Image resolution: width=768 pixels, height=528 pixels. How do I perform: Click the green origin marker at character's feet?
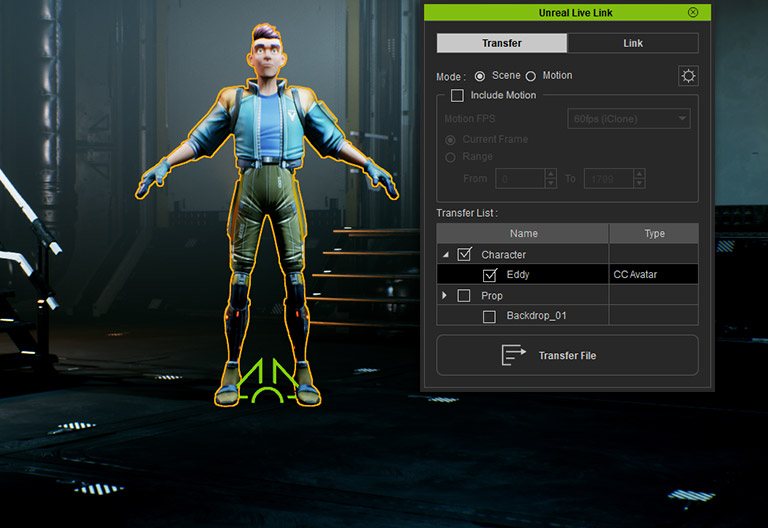tap(268, 381)
